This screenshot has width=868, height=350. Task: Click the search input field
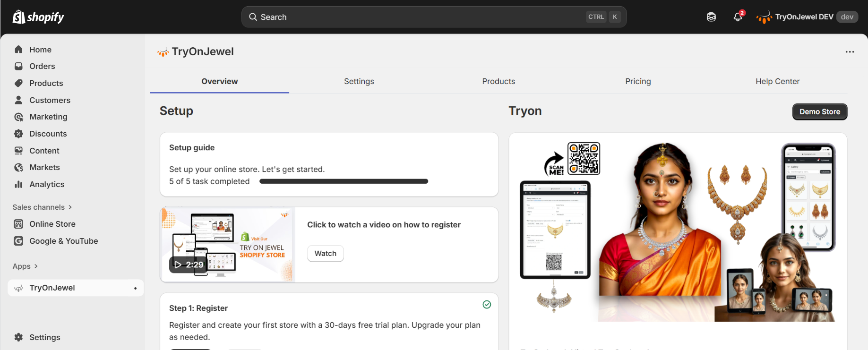coord(434,17)
